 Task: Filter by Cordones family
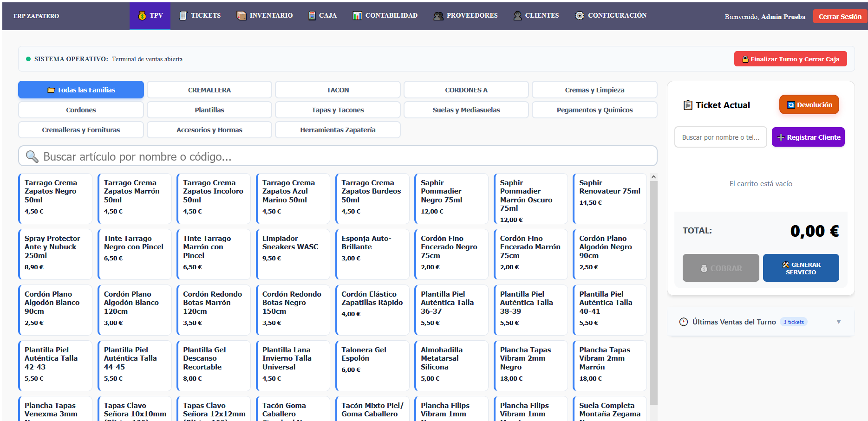tap(81, 110)
